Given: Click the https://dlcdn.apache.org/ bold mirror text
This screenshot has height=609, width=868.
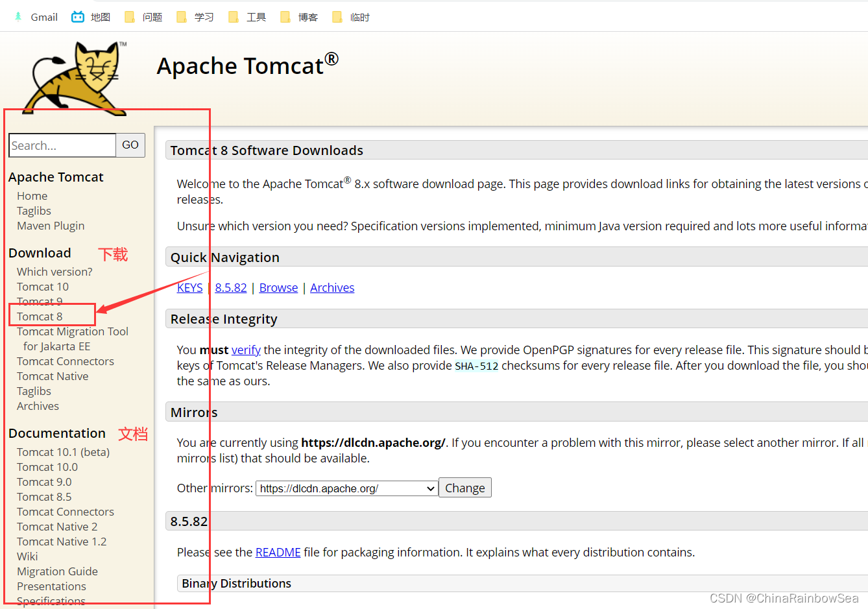Looking at the screenshot, I should (x=373, y=443).
